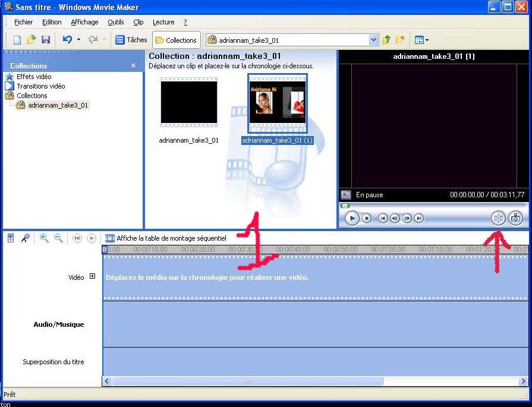Open the Fichier menu
The image size is (532, 407).
(x=23, y=22)
